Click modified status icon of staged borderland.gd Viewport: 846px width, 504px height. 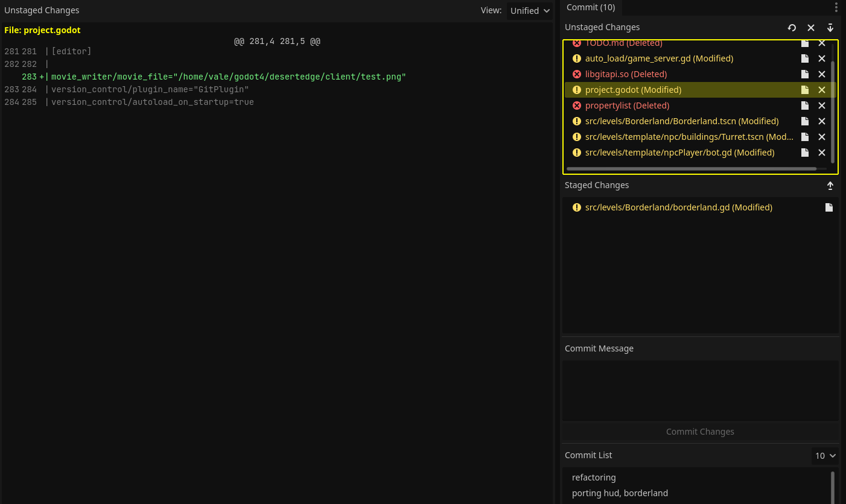[x=577, y=207]
